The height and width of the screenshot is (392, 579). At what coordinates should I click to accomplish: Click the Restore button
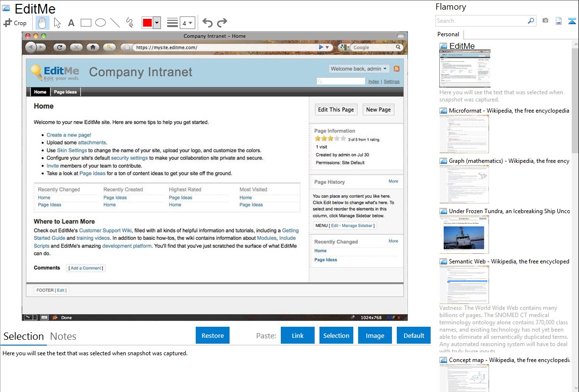tap(213, 335)
